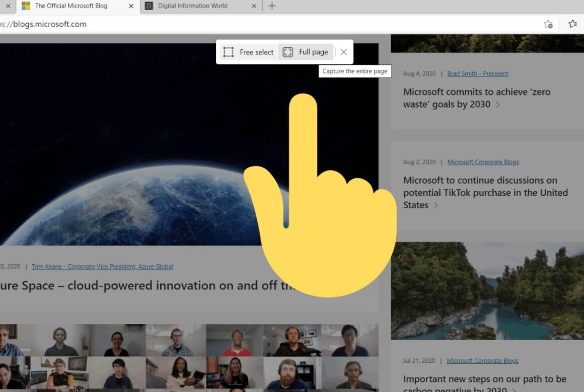Click the Digital Information World tab favicon
Screen dimensions: 584x392
149,6
